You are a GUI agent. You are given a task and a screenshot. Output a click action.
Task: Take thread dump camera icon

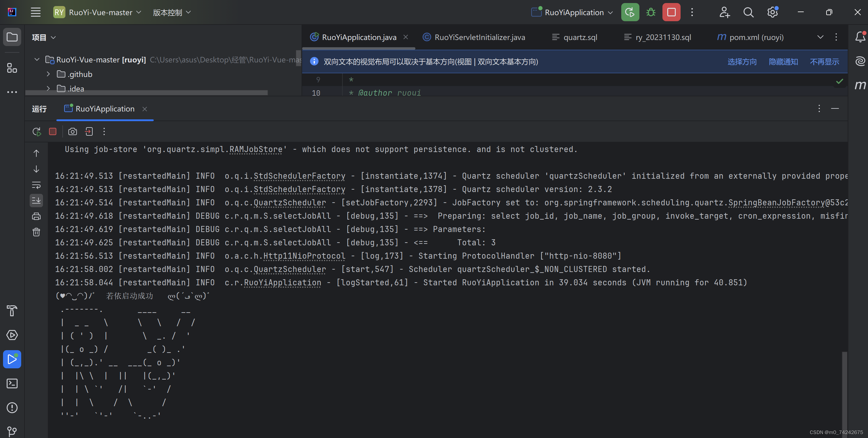click(x=72, y=131)
